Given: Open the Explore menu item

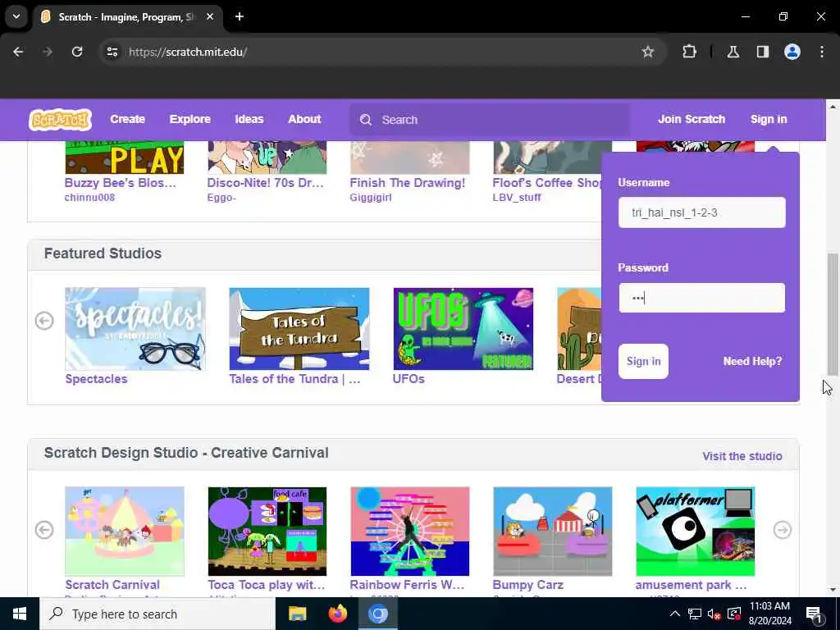Looking at the screenshot, I should pyautogui.click(x=190, y=120).
